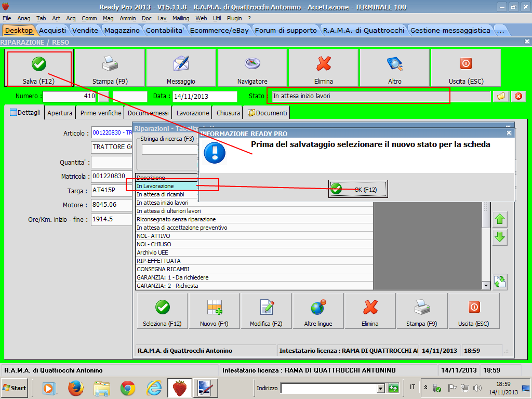Select In attesa di ricambi row
This screenshot has width=532, height=399.
tap(167, 194)
